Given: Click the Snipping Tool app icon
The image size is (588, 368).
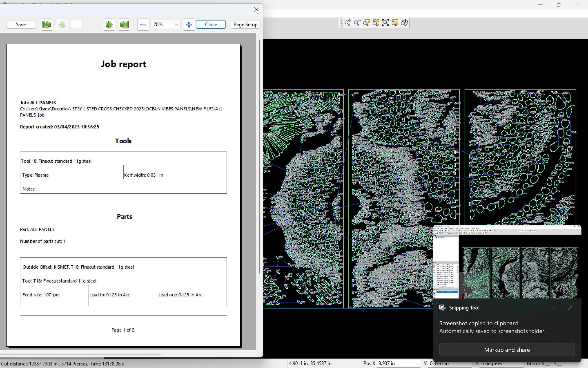Looking at the screenshot, I should pos(442,308).
